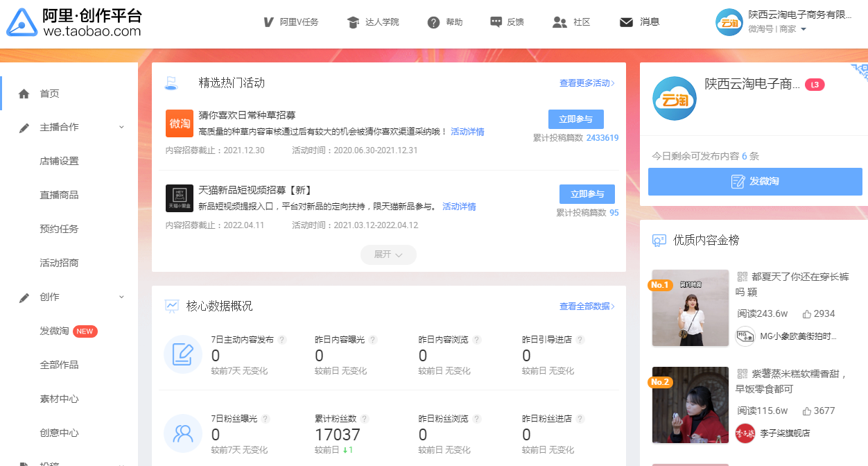Image resolution: width=868 pixels, height=466 pixels.
Task: Open 店铺设置 in the sidebar
Action: [59, 161]
